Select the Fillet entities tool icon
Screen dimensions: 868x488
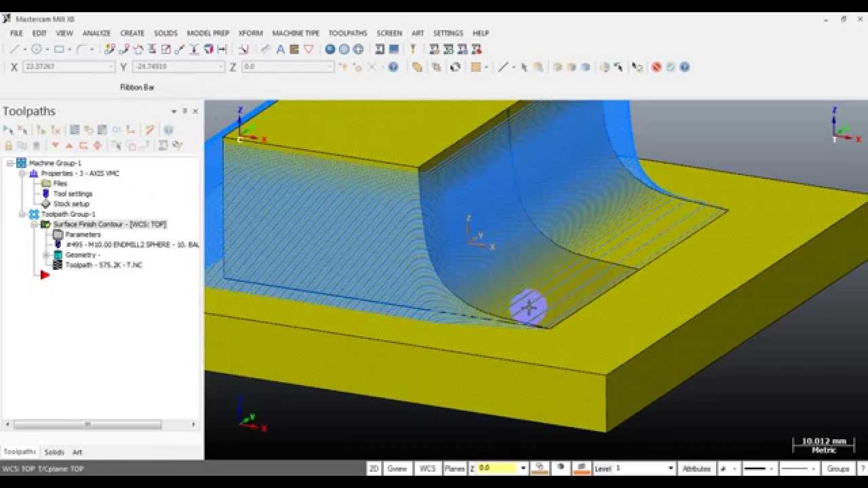(81, 49)
